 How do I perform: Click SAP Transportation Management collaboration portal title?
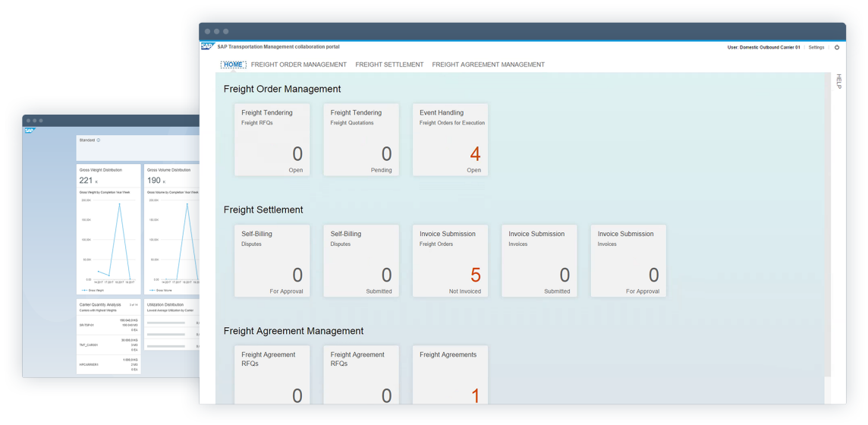coord(278,47)
